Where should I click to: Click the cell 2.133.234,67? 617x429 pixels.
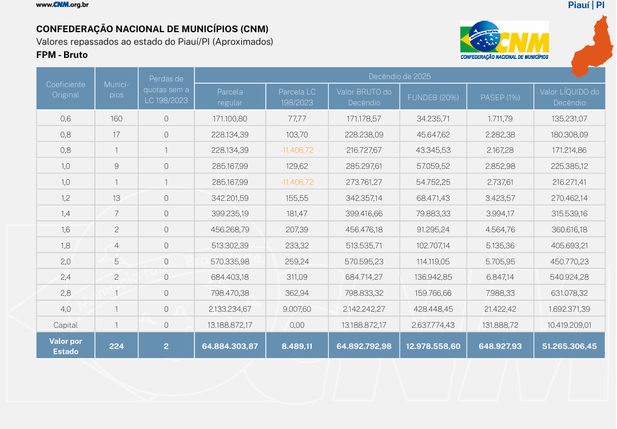230,309
